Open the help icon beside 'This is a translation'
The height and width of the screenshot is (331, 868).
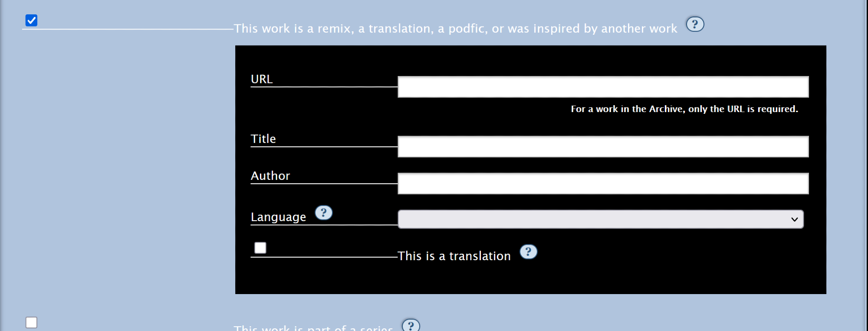528,252
